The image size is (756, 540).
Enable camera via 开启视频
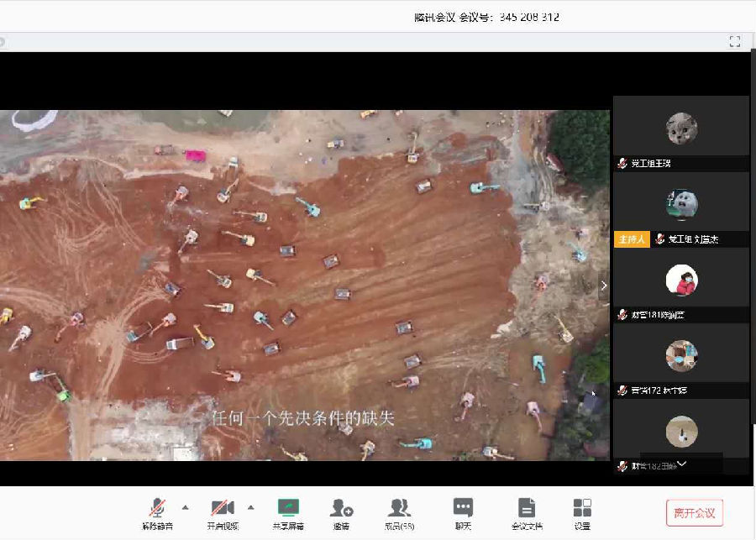click(223, 508)
